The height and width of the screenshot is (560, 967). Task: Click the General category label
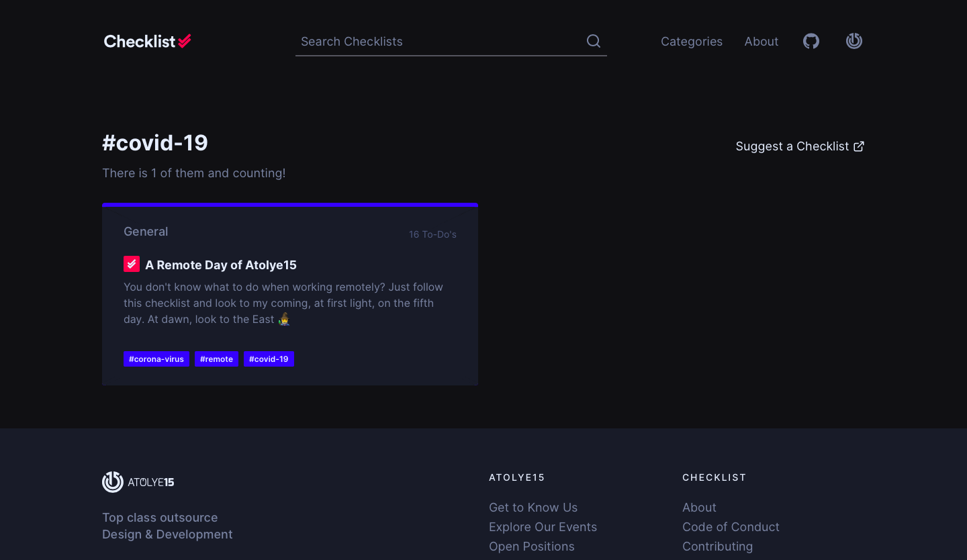point(146,232)
